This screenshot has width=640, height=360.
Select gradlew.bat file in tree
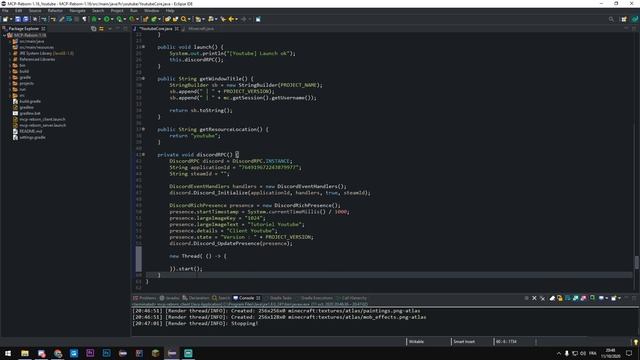point(29,113)
